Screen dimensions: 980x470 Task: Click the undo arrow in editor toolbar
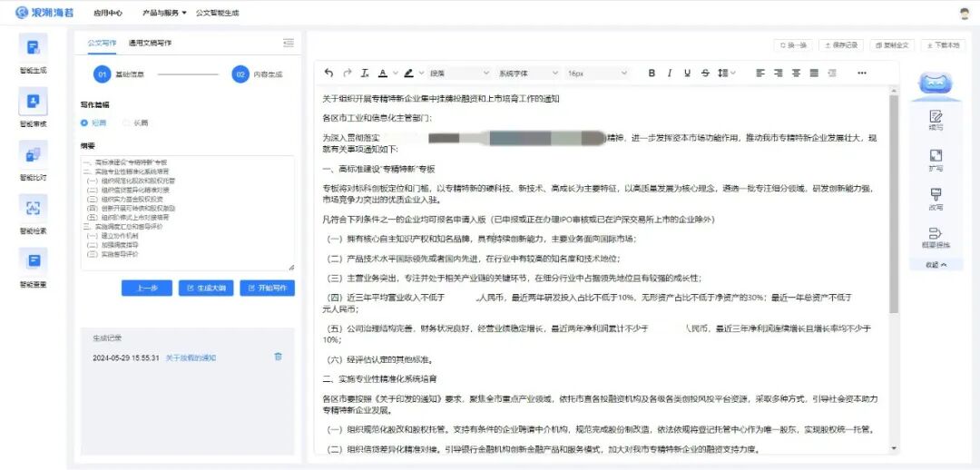[x=329, y=73]
